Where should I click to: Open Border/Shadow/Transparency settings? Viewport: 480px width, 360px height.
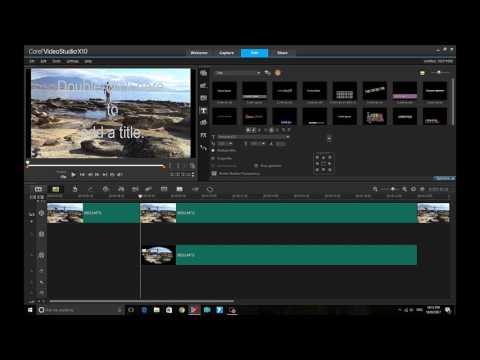pos(236,173)
